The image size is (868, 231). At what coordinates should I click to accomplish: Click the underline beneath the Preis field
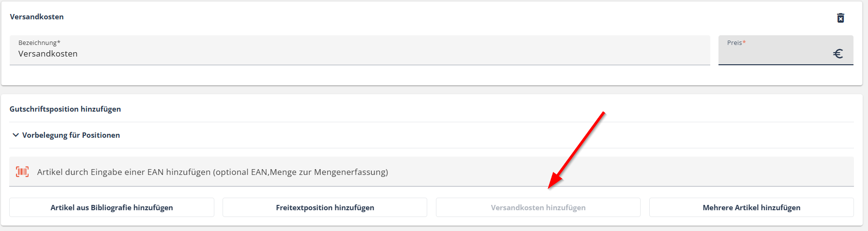(x=786, y=65)
